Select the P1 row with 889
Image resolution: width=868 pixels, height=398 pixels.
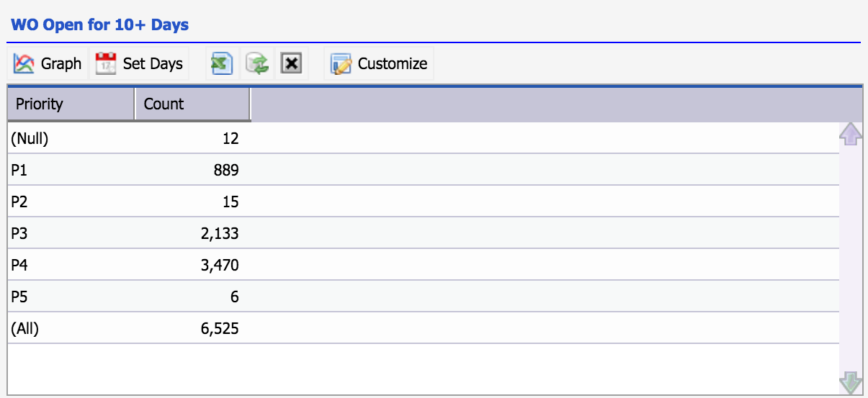tap(424, 170)
